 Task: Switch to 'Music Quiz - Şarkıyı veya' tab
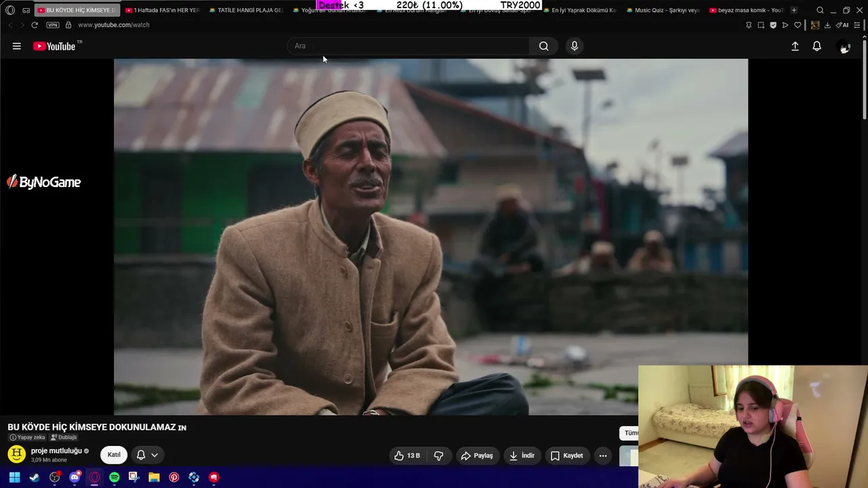coord(663,10)
